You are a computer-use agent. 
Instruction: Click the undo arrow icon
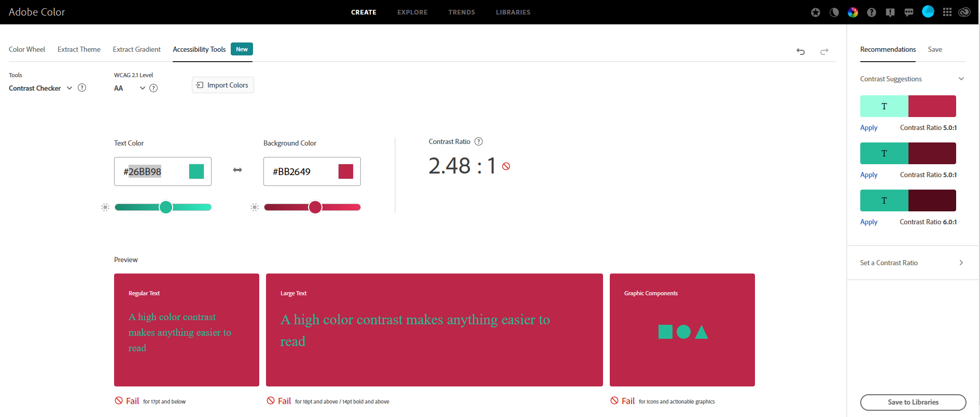(x=801, y=51)
